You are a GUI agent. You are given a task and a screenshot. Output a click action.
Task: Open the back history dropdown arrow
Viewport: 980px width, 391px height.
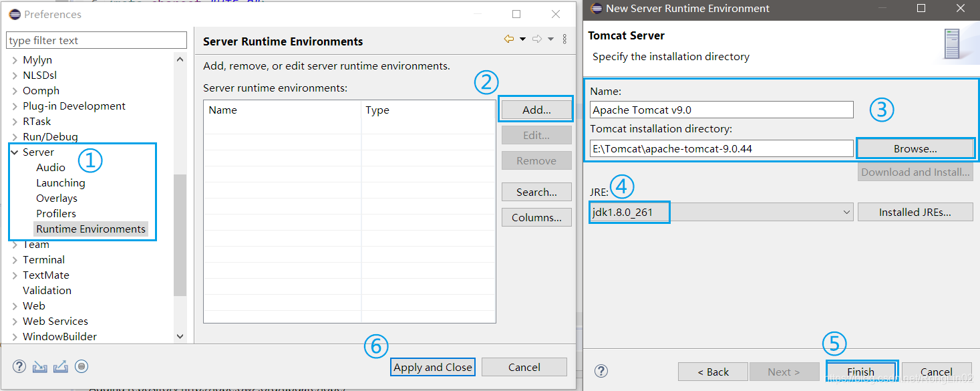(522, 39)
